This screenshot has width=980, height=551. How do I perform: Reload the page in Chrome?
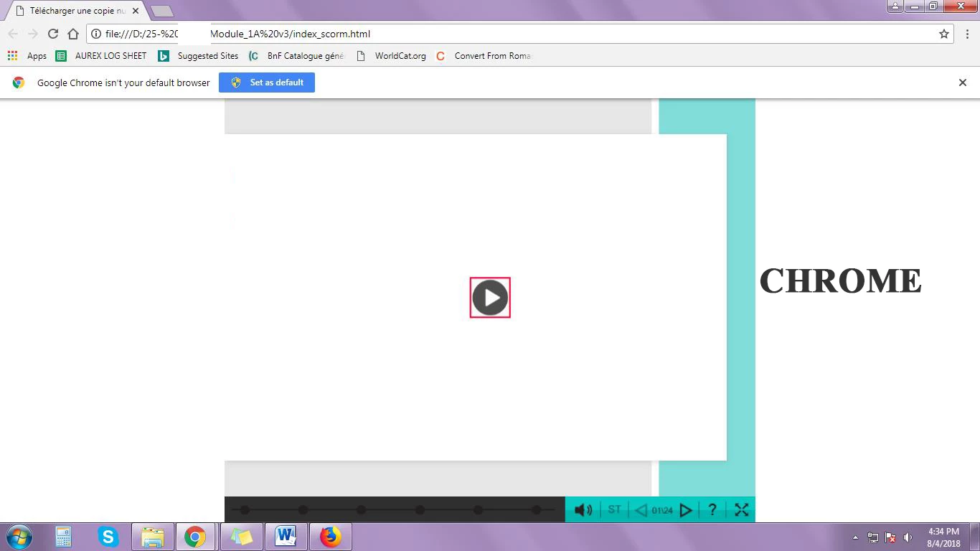53,34
